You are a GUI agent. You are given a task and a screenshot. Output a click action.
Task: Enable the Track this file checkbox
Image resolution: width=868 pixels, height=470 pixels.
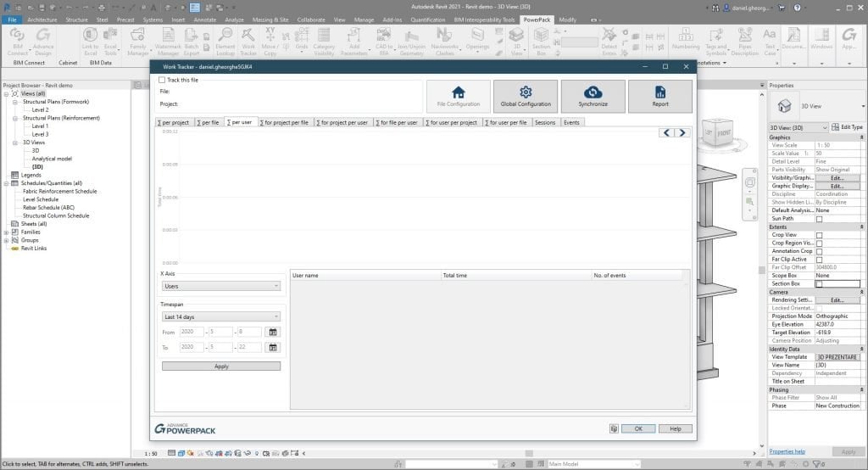coord(162,80)
